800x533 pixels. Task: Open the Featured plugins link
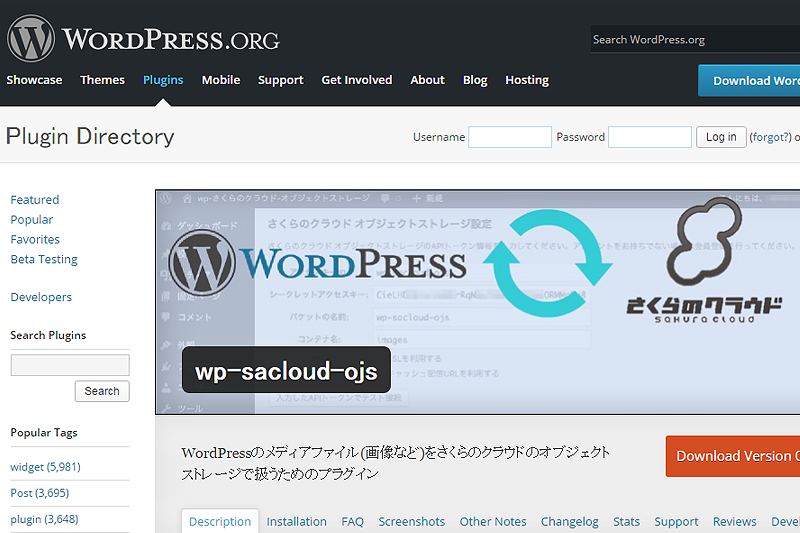coord(35,200)
